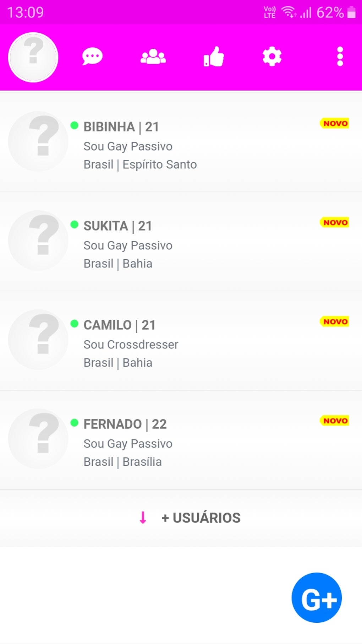
Task: Tap the battery indicator in status bar
Action: point(351,12)
